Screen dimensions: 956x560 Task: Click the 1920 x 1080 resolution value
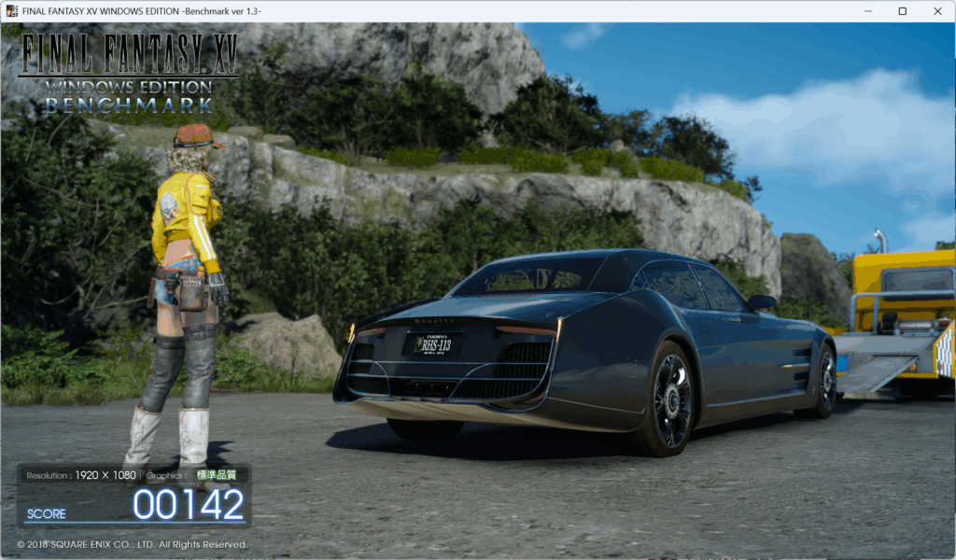click(x=106, y=475)
